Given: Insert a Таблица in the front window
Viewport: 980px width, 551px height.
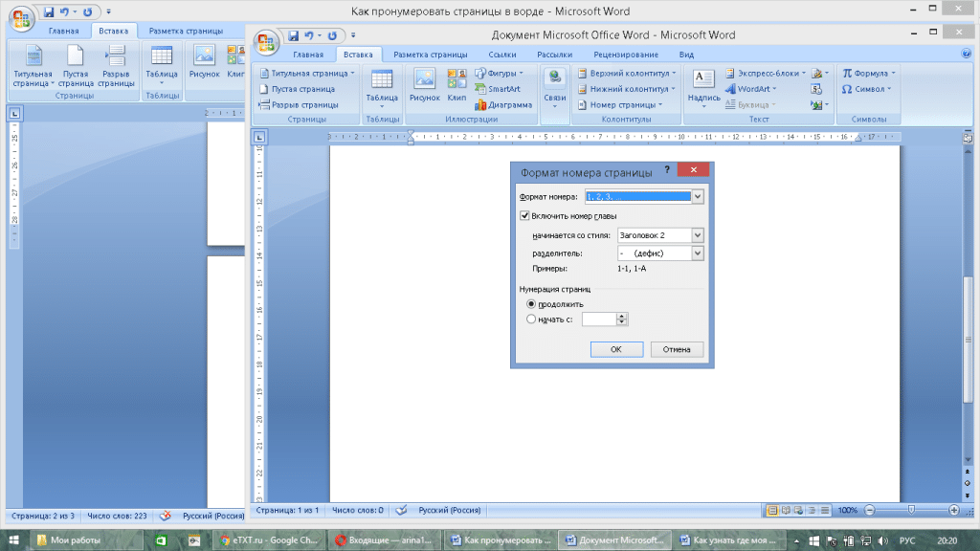Looking at the screenshot, I should coord(382,88).
